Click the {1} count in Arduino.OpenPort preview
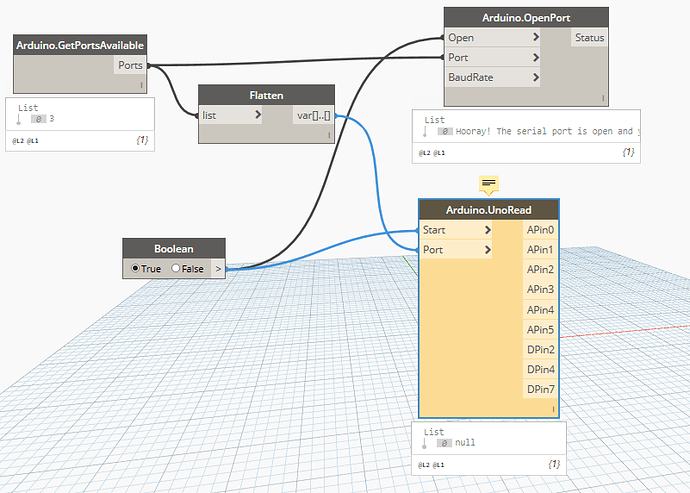The width and height of the screenshot is (690, 493). [x=628, y=152]
